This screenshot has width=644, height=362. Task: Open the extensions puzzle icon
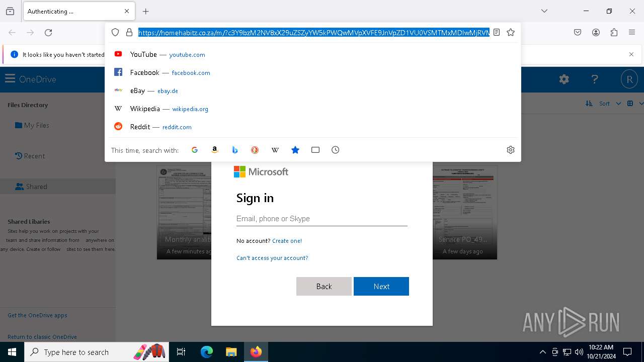(x=614, y=33)
